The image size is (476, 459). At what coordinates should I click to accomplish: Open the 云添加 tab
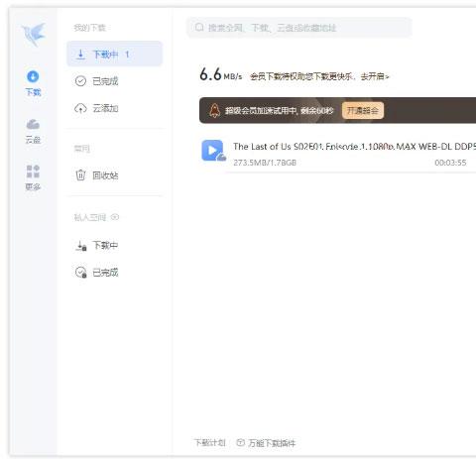tap(114, 108)
